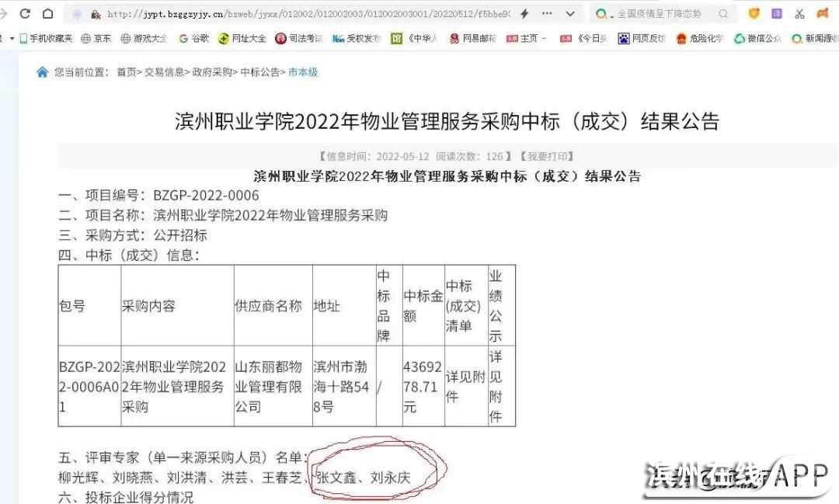Click the lightning speed-mode icon
This screenshot has width=839, height=504.
coord(524,14)
